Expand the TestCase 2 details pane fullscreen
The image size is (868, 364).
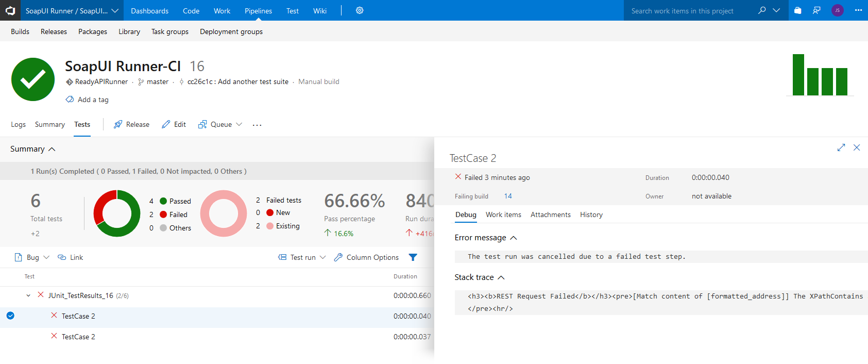click(841, 147)
